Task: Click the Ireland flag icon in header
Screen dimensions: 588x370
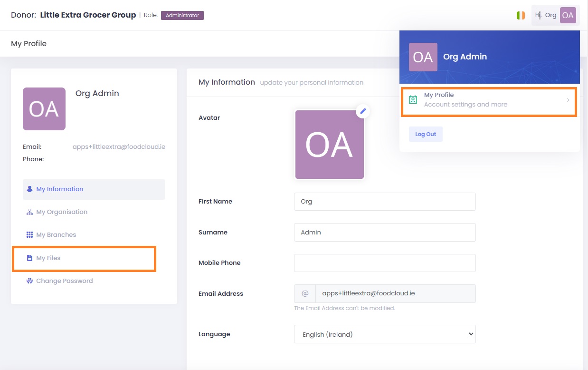Action: 521,15
